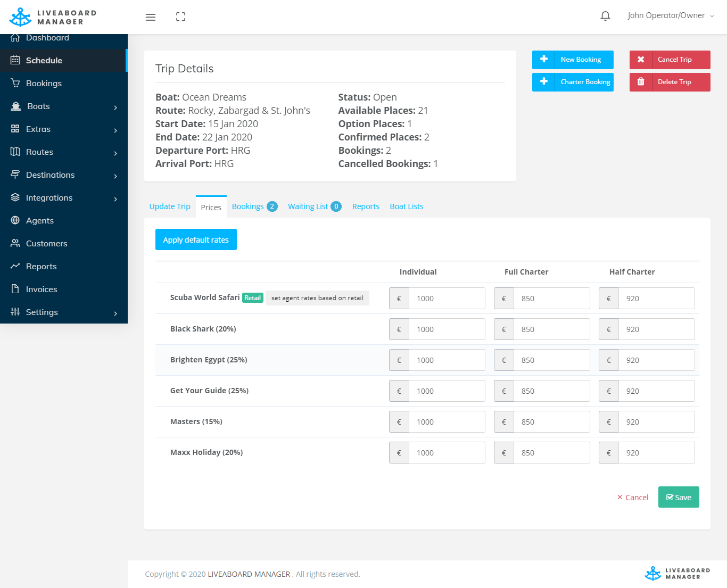The width and height of the screenshot is (727, 588).
Task: Open the Boat Lists tab
Action: 406,206
